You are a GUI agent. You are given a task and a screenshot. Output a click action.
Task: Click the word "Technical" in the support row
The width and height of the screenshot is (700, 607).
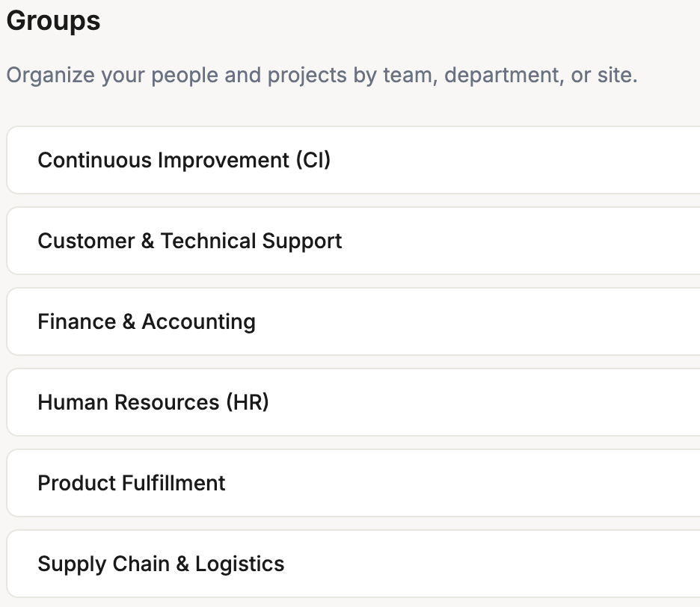click(209, 241)
